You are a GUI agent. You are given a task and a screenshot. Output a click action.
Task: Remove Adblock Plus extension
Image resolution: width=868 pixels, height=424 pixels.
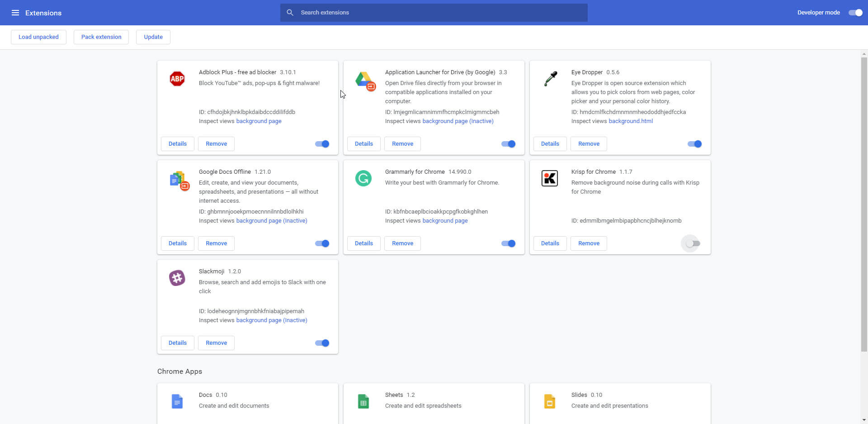point(217,144)
